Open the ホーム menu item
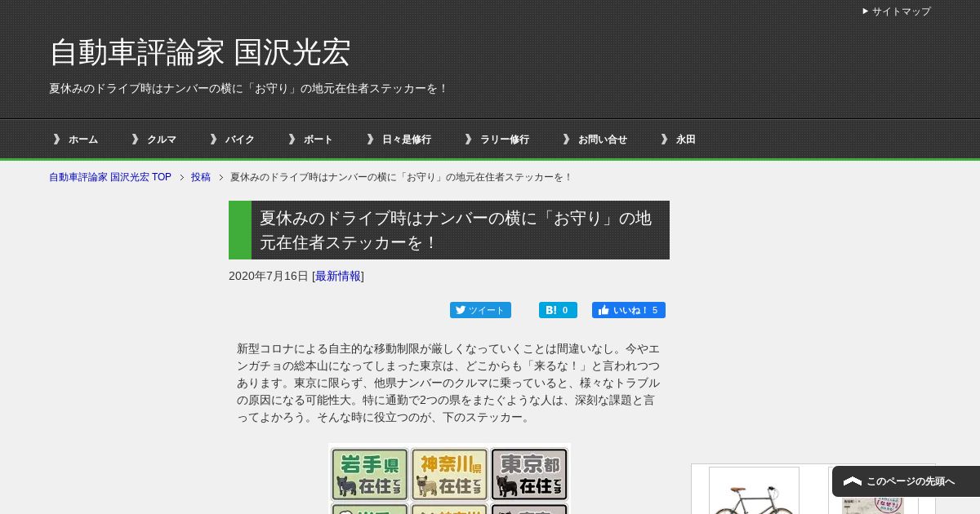Viewport: 980px width, 514px height. [82, 140]
